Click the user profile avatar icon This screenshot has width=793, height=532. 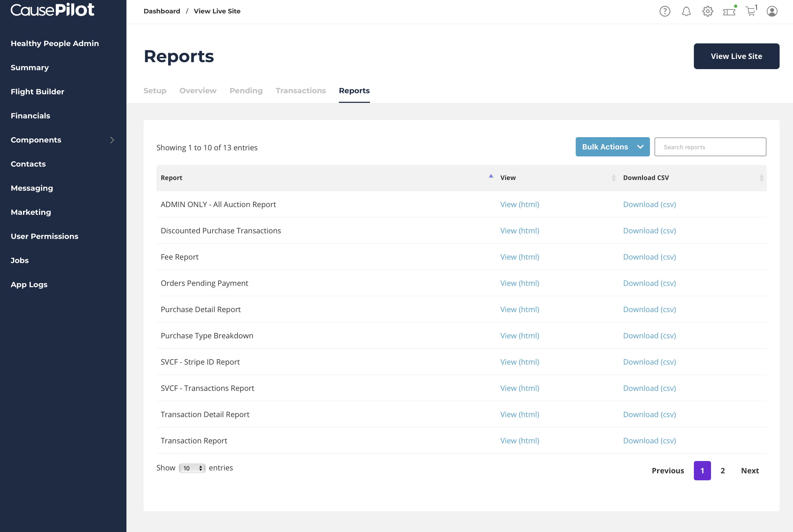[772, 12]
